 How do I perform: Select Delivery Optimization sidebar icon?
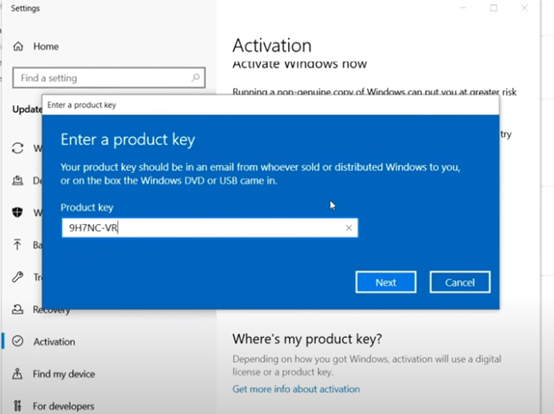[18, 181]
